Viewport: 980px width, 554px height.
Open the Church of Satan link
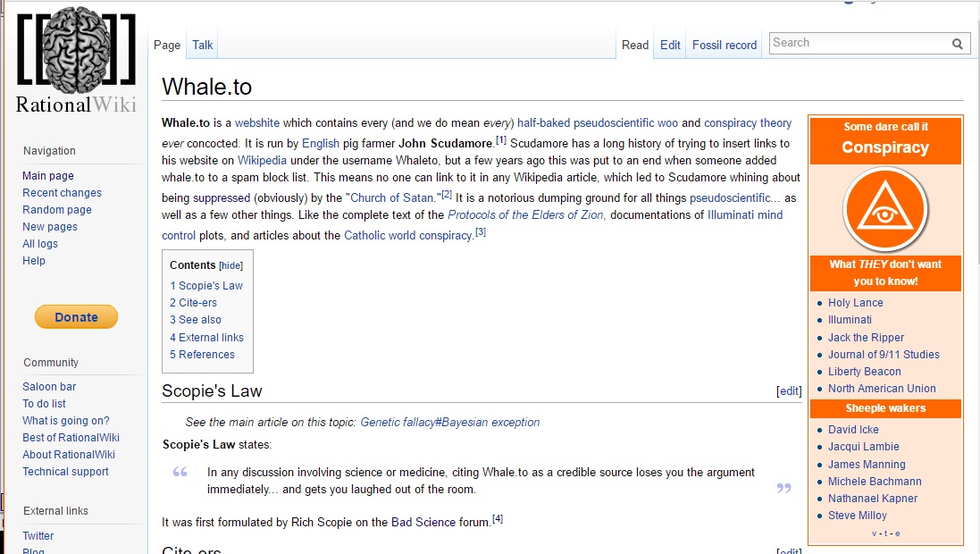[x=392, y=197]
